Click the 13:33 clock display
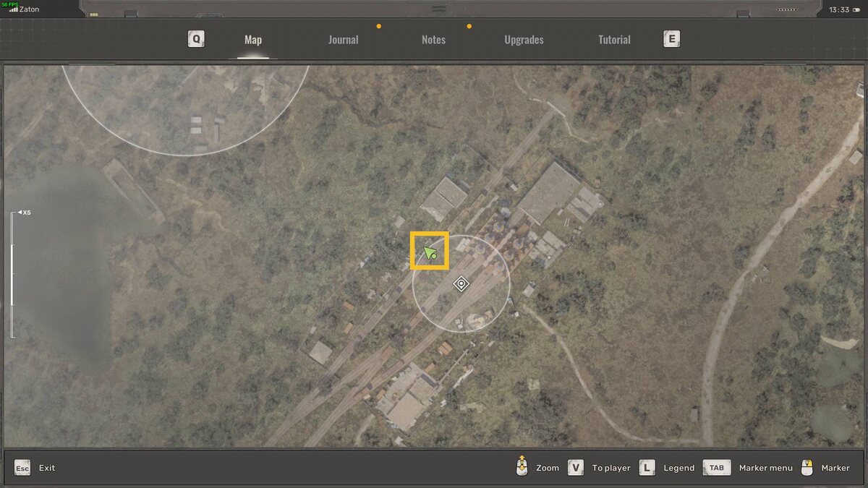 (x=839, y=9)
